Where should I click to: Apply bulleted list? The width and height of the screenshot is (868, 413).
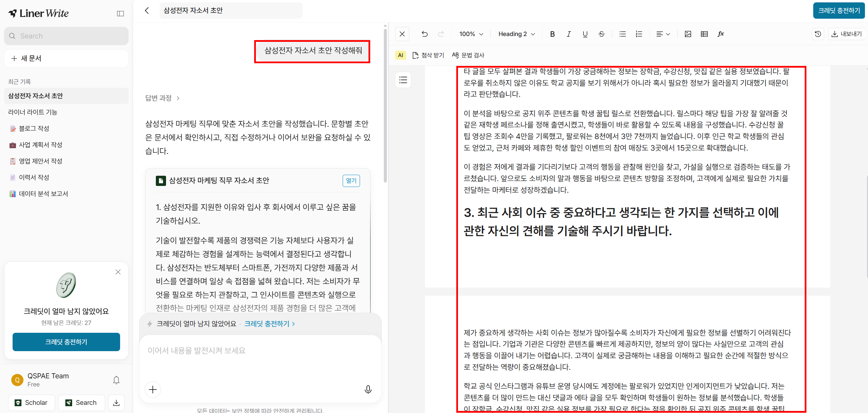point(623,34)
